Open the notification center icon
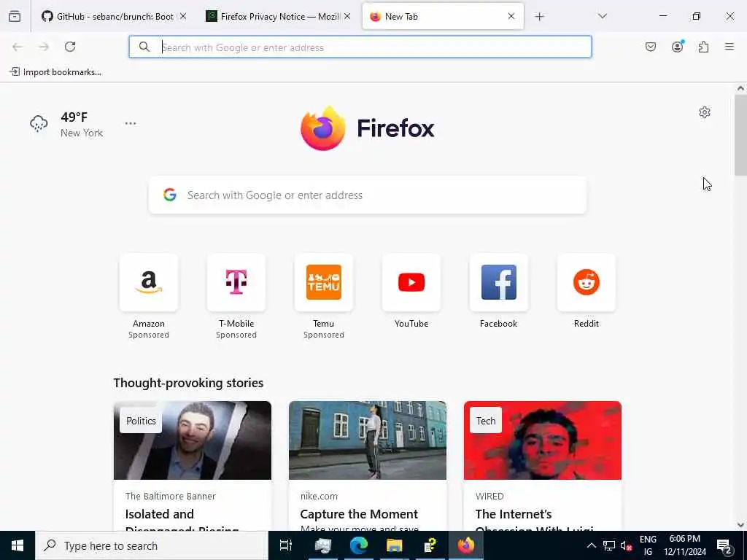 pyautogui.click(x=724, y=546)
